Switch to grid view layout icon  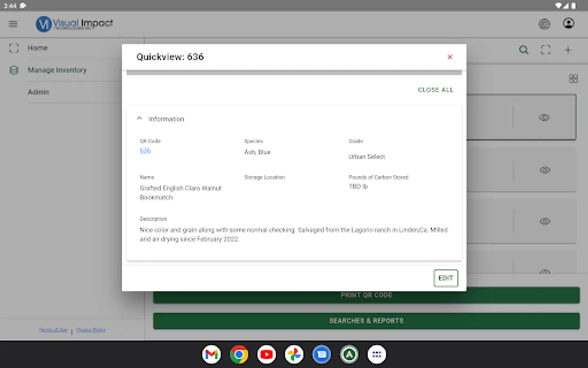pos(573,79)
